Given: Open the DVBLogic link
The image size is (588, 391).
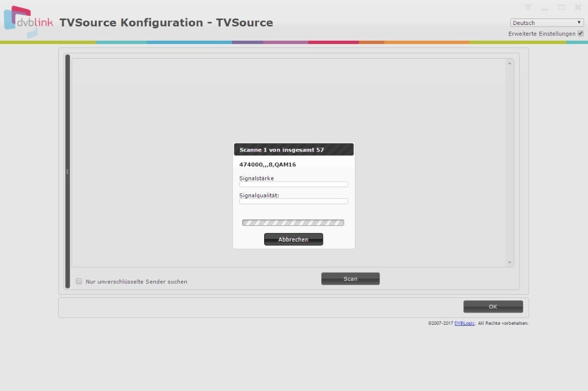Looking at the screenshot, I should coord(464,323).
